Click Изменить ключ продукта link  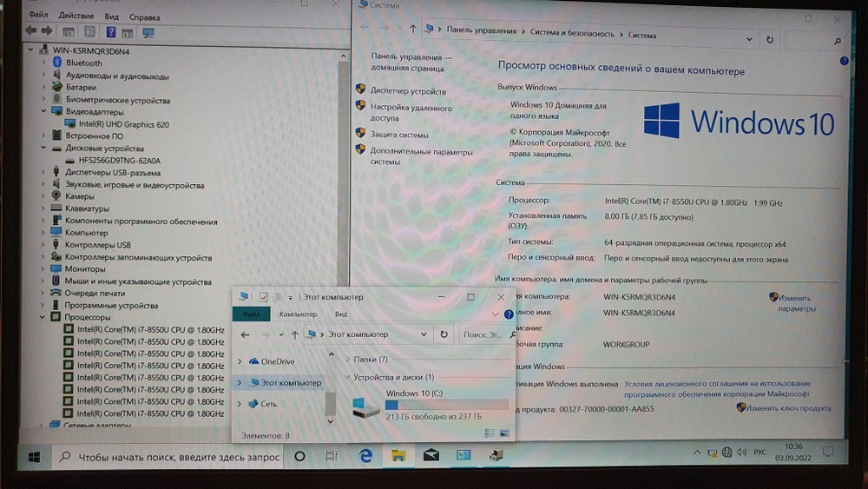coord(788,408)
